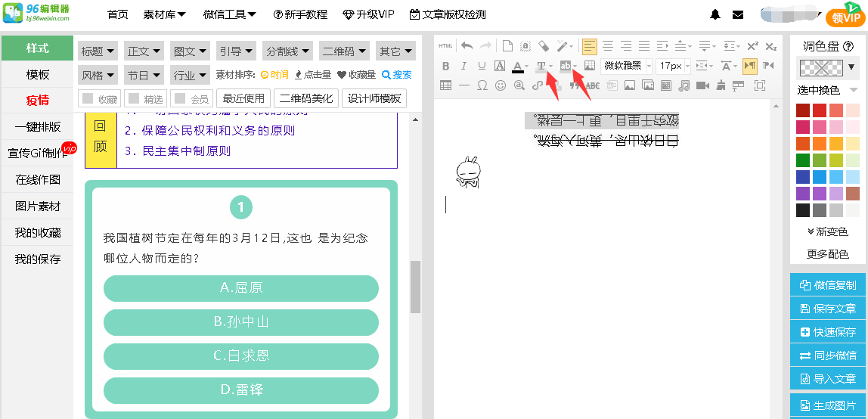Screen dimensions: 868x419
Task: Align text to the right
Action: pyautogui.click(x=626, y=46)
